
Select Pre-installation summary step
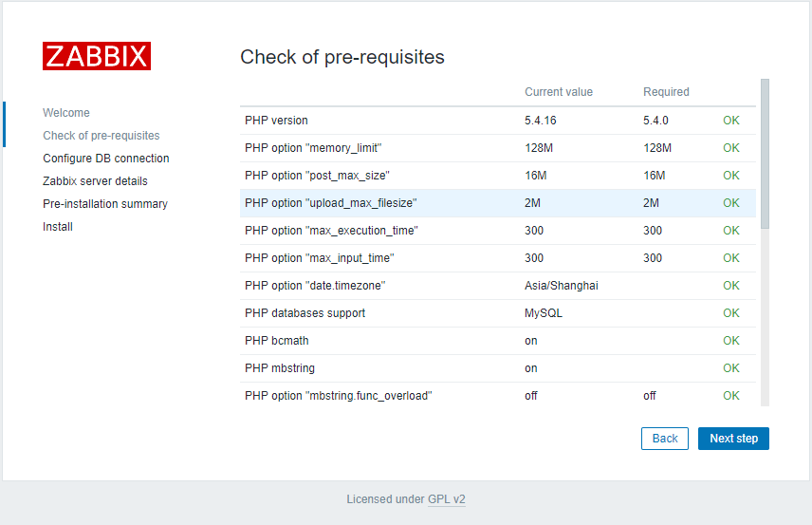click(x=105, y=204)
